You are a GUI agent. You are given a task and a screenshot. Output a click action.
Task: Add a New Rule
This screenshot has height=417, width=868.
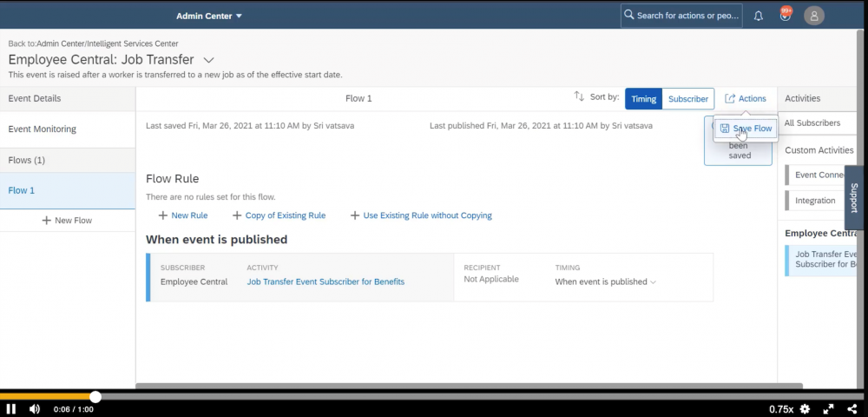(x=189, y=215)
